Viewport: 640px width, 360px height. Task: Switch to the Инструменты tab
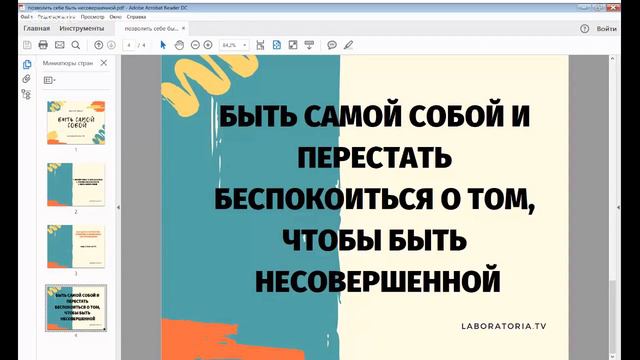(82, 29)
